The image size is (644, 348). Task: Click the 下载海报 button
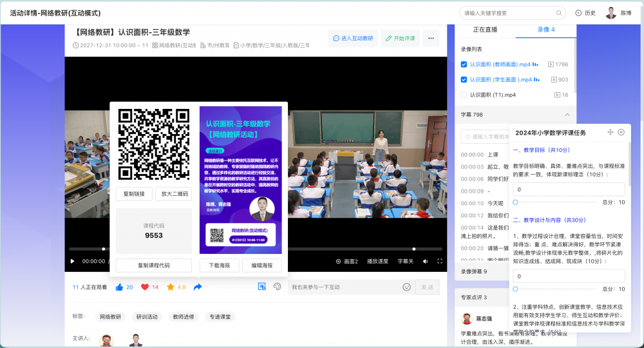pyautogui.click(x=219, y=266)
